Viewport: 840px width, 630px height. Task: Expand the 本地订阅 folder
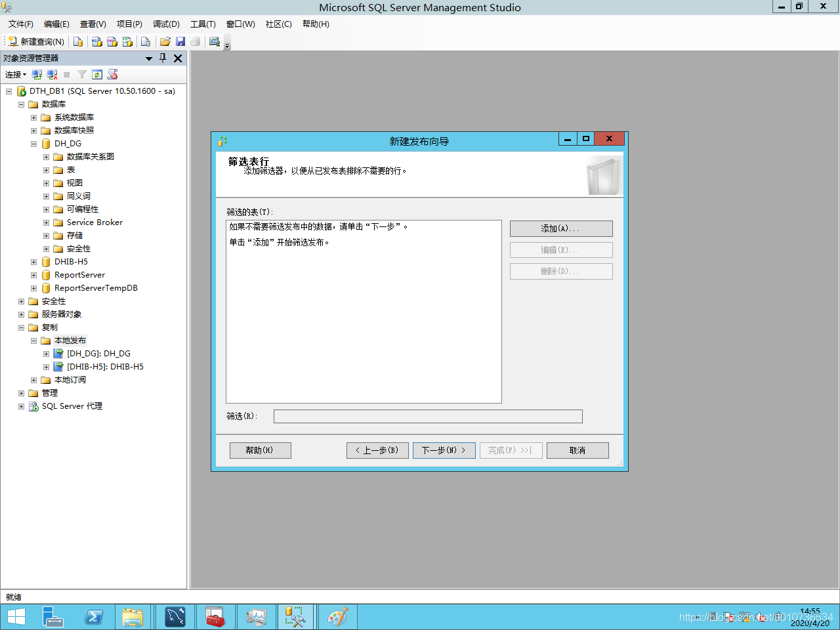point(33,380)
